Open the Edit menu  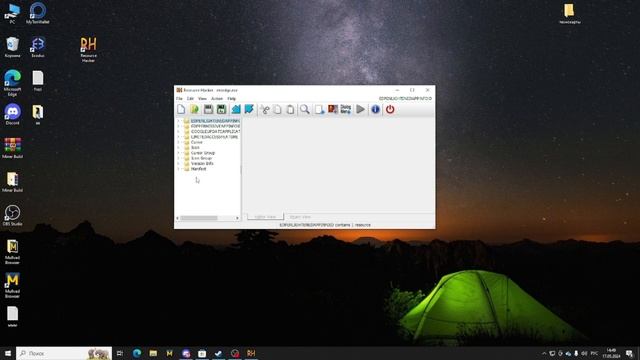[x=190, y=99]
